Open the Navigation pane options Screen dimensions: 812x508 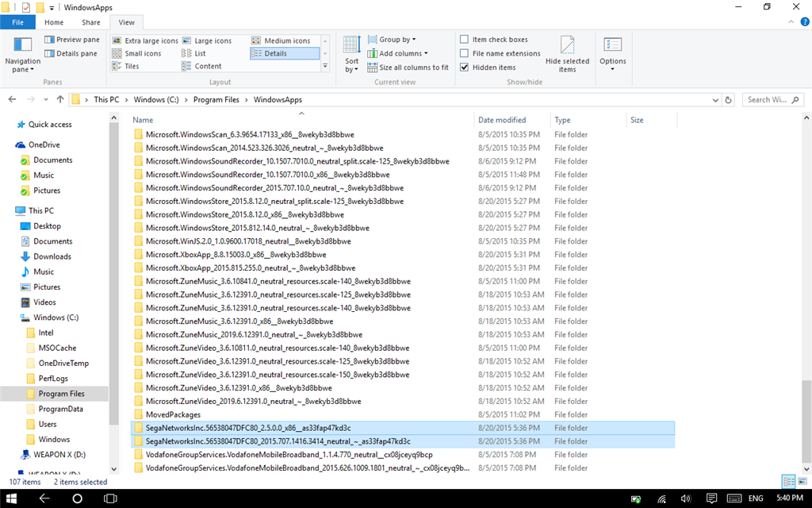tap(22, 55)
